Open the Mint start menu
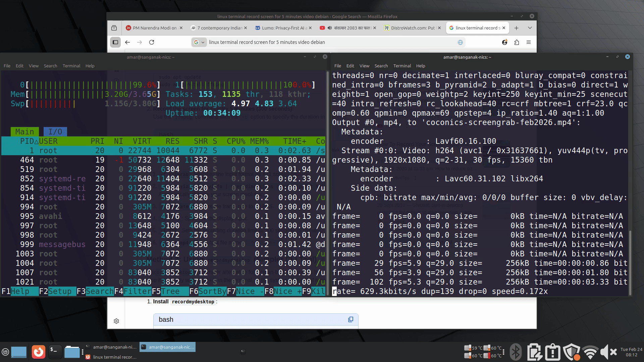 point(5,352)
